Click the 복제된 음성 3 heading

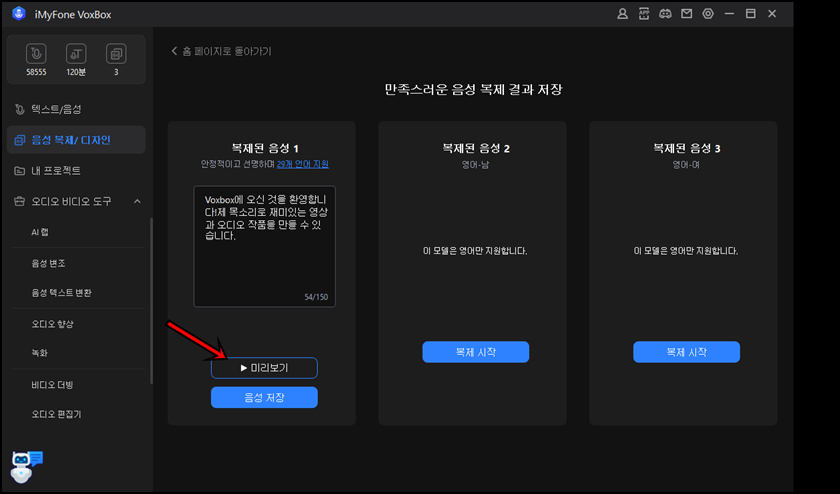(686, 148)
